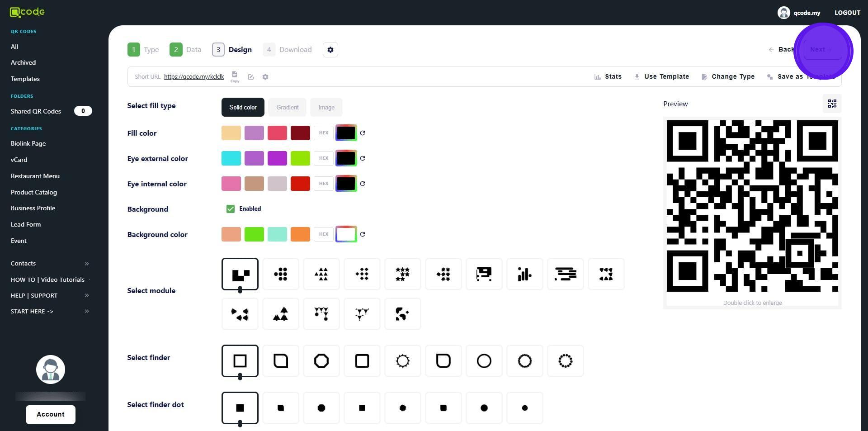The image size is (868, 431).
Task: Go to the Data step tab
Action: point(185,50)
